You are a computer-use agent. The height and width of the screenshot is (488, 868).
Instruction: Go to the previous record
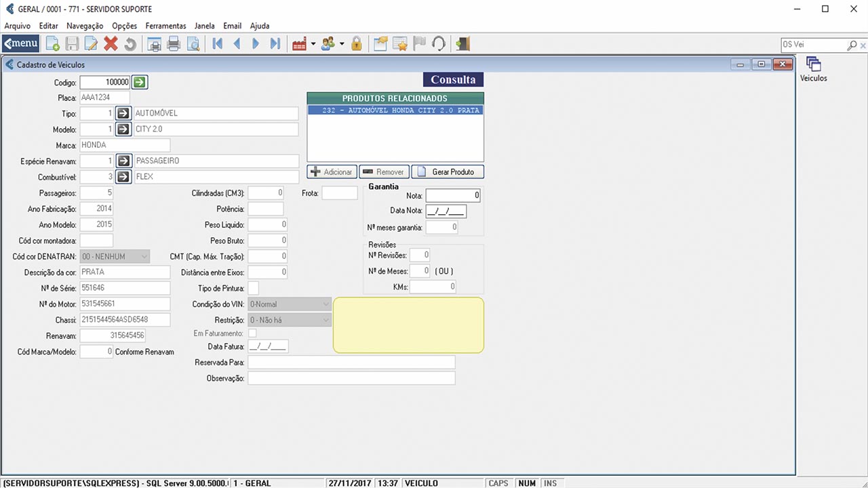[237, 44]
